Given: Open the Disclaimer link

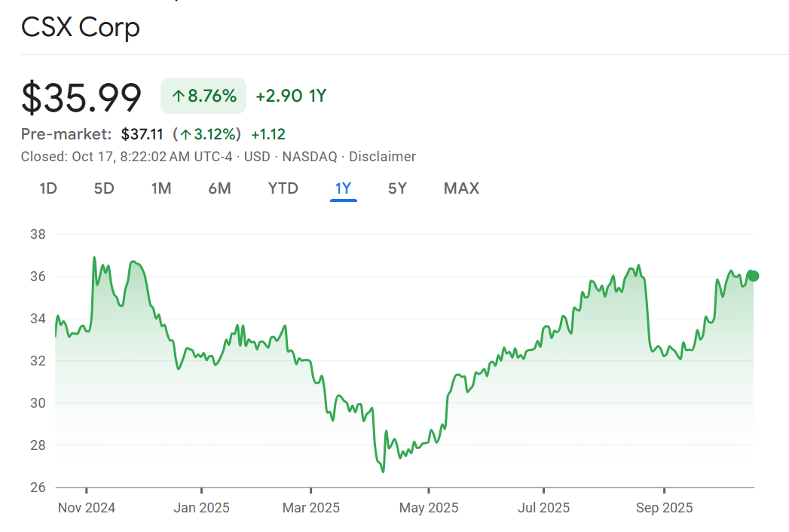Looking at the screenshot, I should pos(382,157).
